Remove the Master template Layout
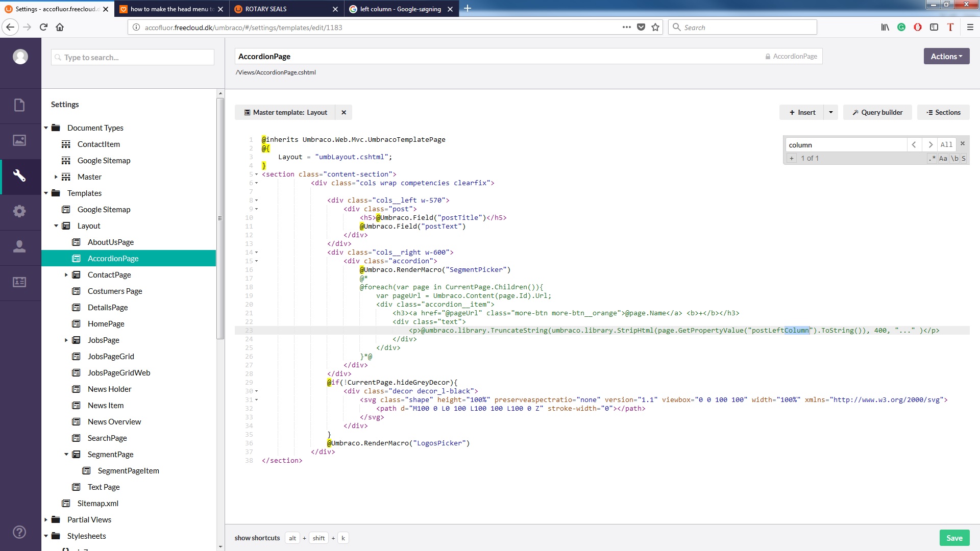The image size is (980, 551). pyautogui.click(x=344, y=112)
